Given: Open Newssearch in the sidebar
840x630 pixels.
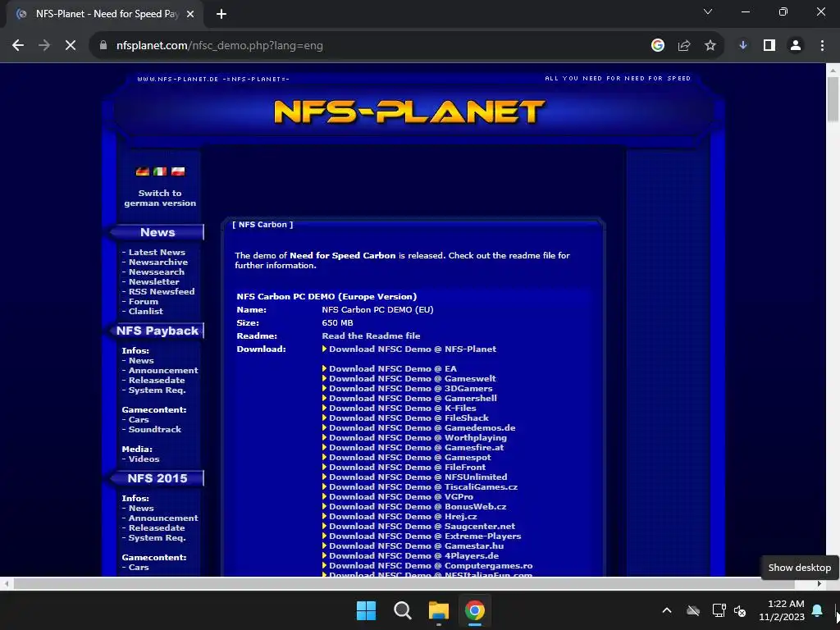Looking at the screenshot, I should 157,272.
